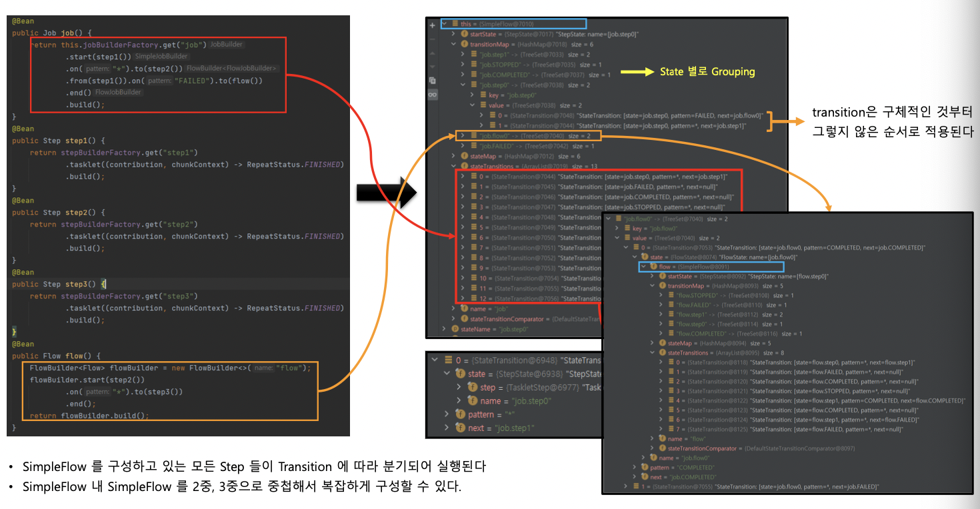Expand the "job.COMPLETED" TreeSet@7037 entry
The height and width of the screenshot is (509, 980).
[x=463, y=75]
